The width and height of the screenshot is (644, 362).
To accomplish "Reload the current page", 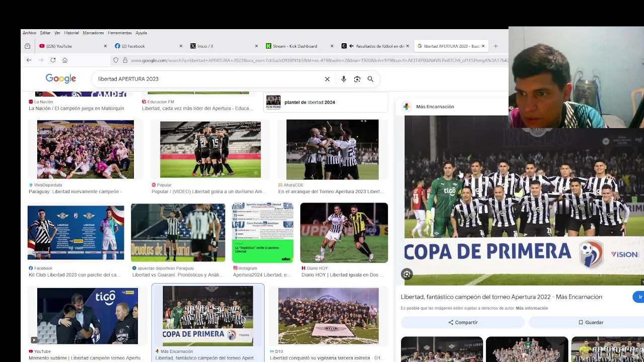I will pos(53,60).
